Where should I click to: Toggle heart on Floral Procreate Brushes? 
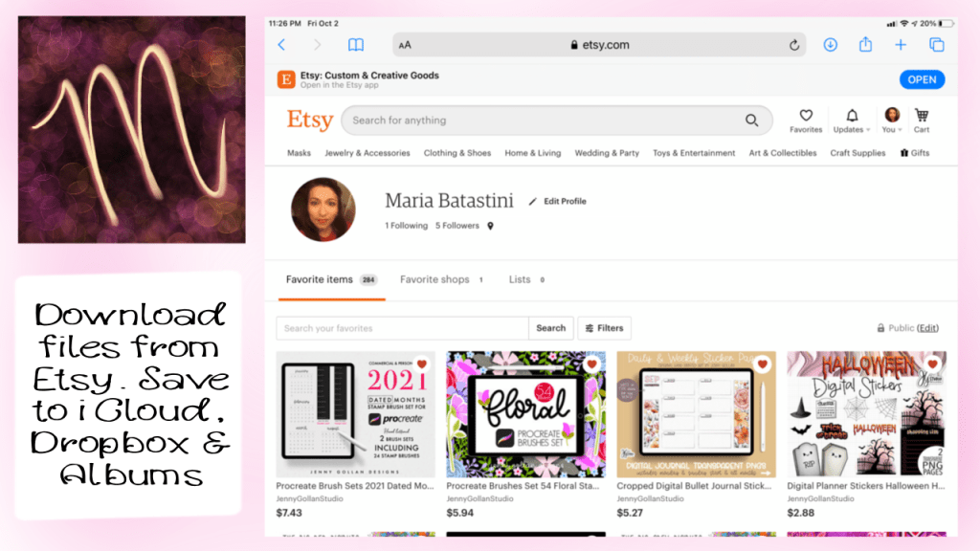point(592,364)
